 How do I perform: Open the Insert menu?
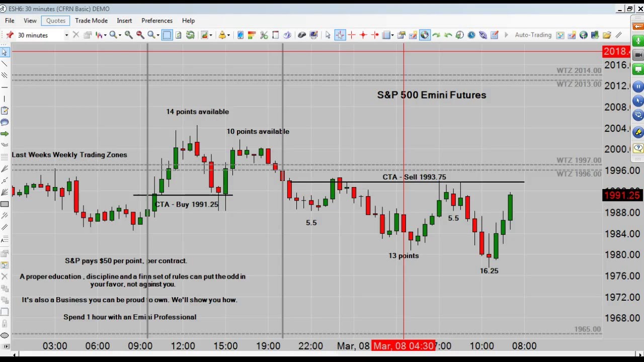pos(124,21)
